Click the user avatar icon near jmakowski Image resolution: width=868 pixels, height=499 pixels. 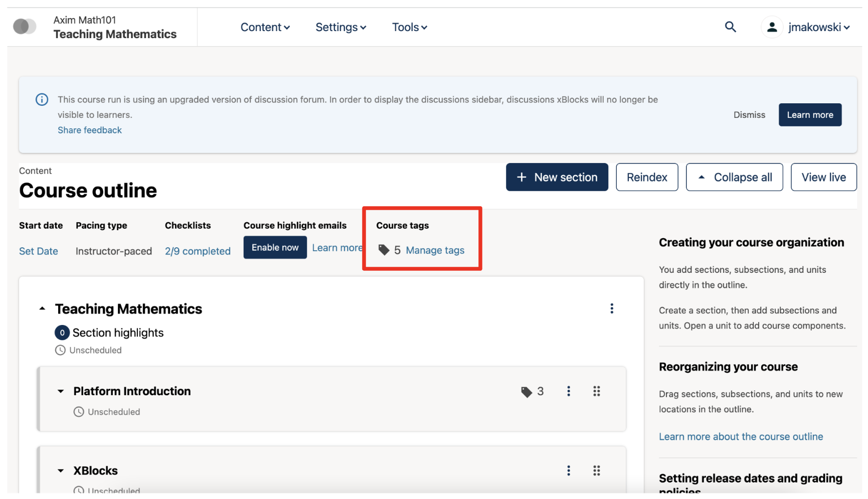click(772, 27)
